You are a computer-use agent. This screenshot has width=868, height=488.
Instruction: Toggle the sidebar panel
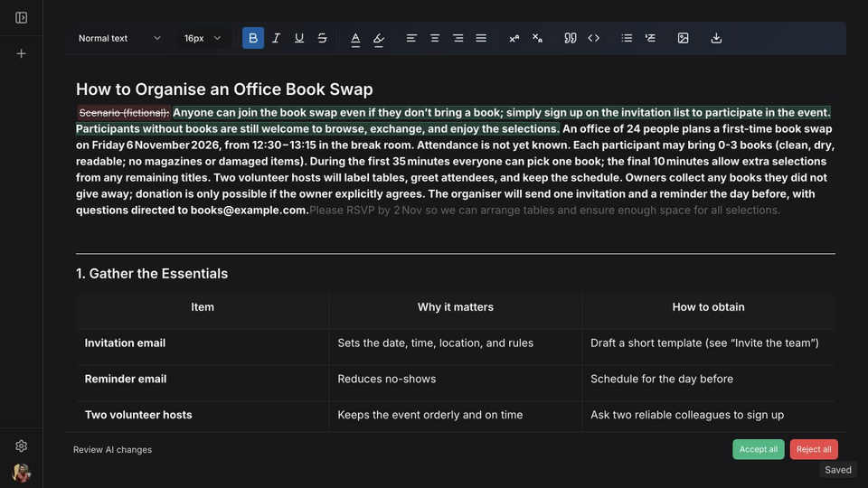21,18
